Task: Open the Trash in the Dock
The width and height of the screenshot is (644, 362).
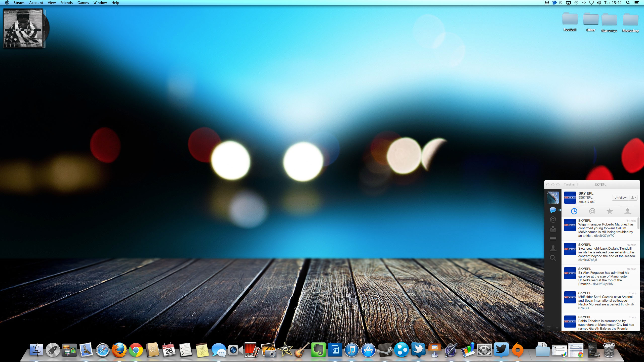Action: click(609, 350)
